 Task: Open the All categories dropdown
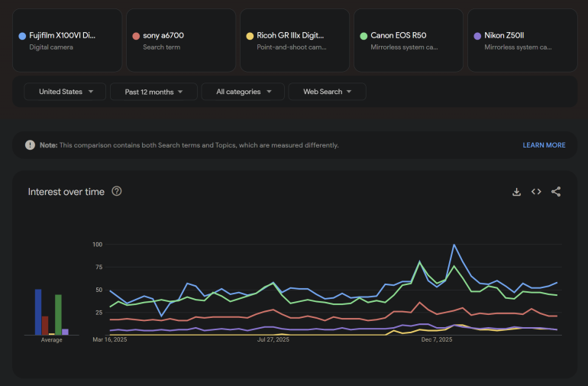pos(243,92)
